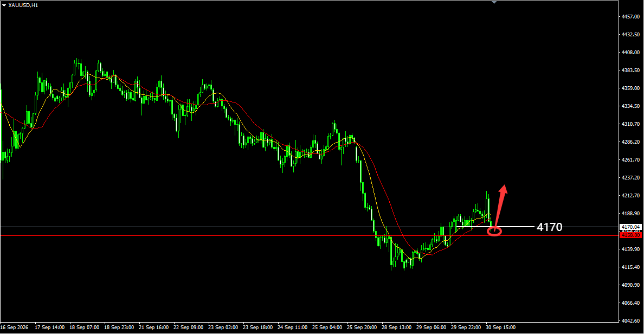Image resolution: width=644 pixels, height=334 pixels.
Task: Click the 30 Sep 15:00 time label
Action: pos(501,327)
